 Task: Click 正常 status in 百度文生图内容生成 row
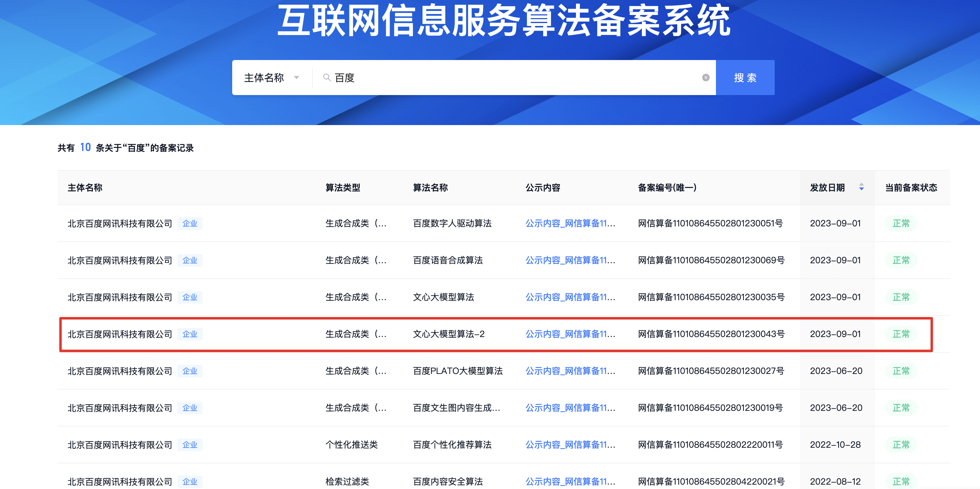pyautogui.click(x=901, y=408)
